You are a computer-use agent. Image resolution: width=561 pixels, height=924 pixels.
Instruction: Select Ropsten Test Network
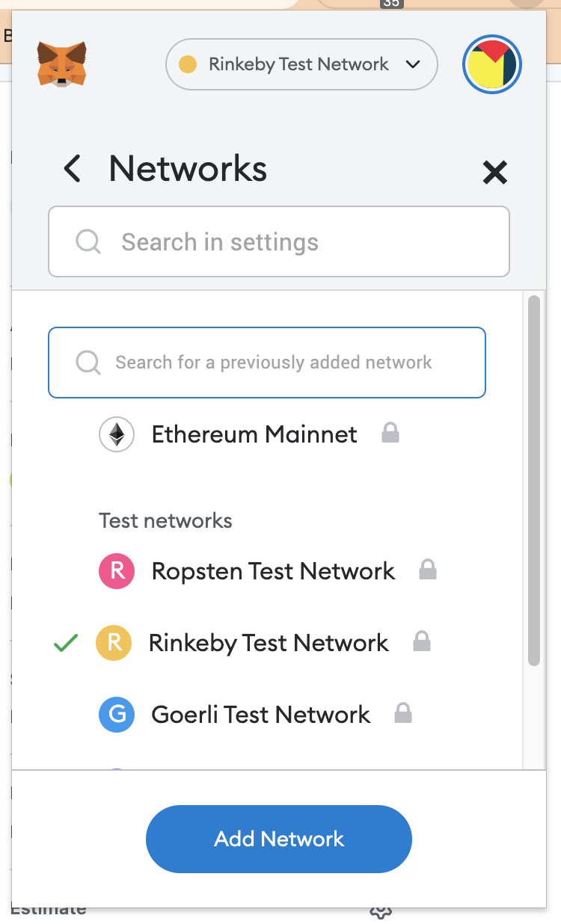coord(273,570)
